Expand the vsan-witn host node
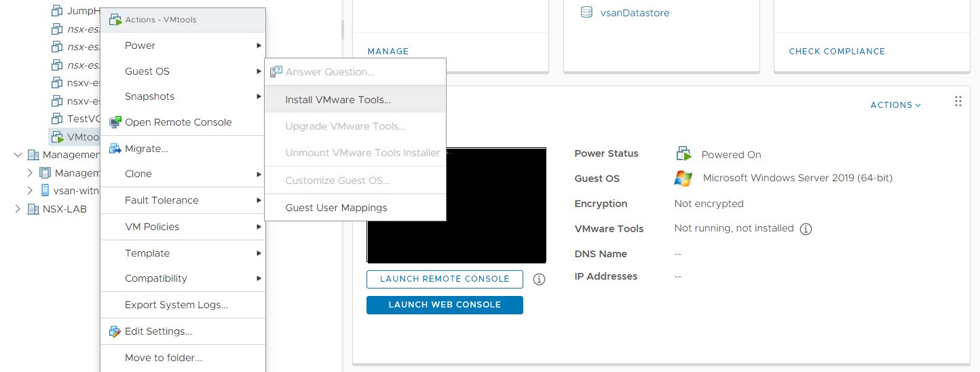The height and width of the screenshot is (372, 980). pyautogui.click(x=30, y=191)
